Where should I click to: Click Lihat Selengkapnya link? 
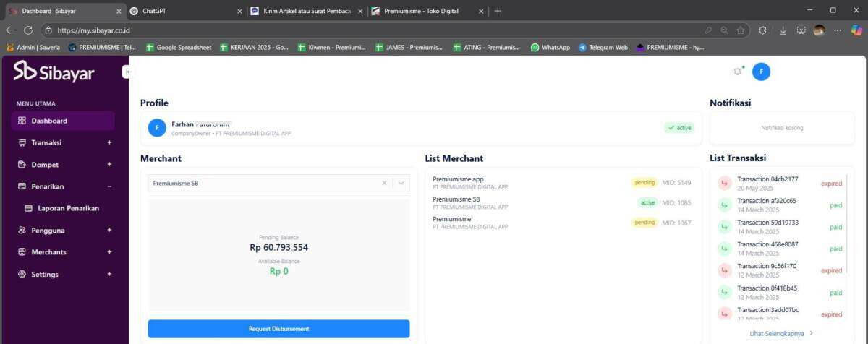(x=781, y=333)
